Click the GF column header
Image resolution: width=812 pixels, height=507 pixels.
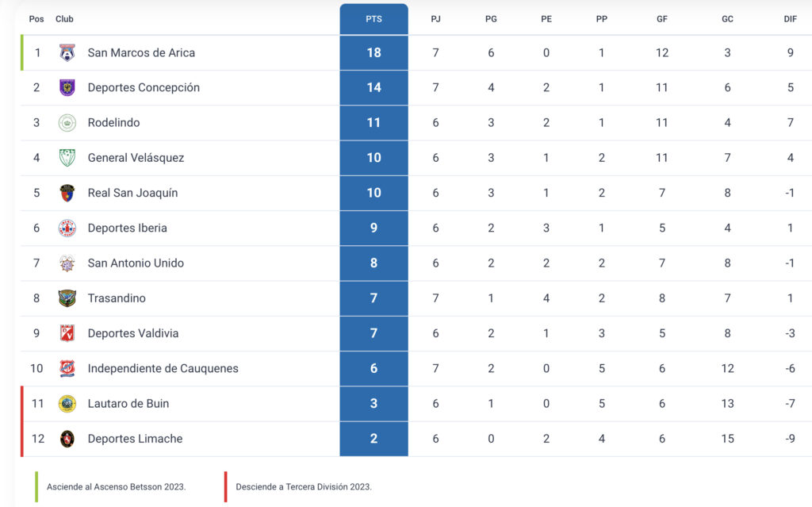point(661,19)
